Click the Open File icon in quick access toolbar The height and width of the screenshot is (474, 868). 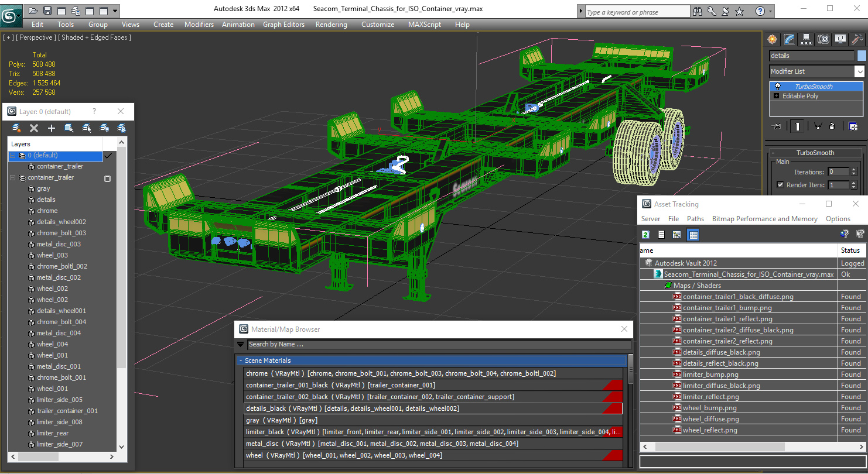pyautogui.click(x=33, y=11)
